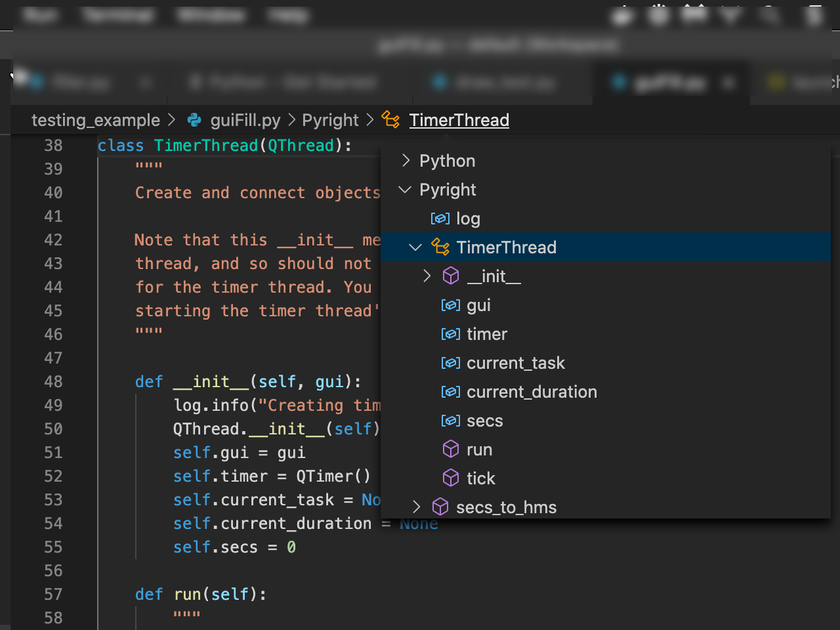Click the class icon beside TimerThread breadcrumb

(x=390, y=119)
